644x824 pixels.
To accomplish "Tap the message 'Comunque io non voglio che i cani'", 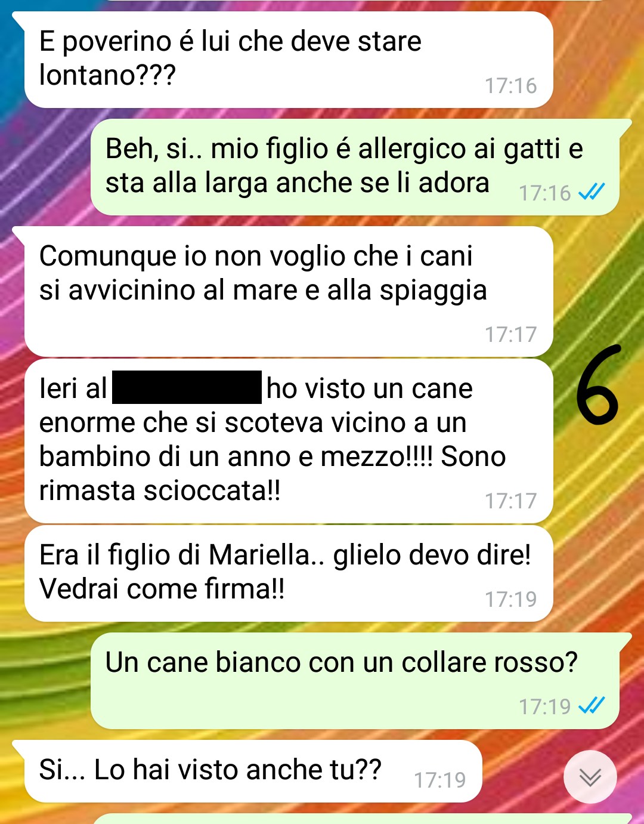I will [289, 291].
